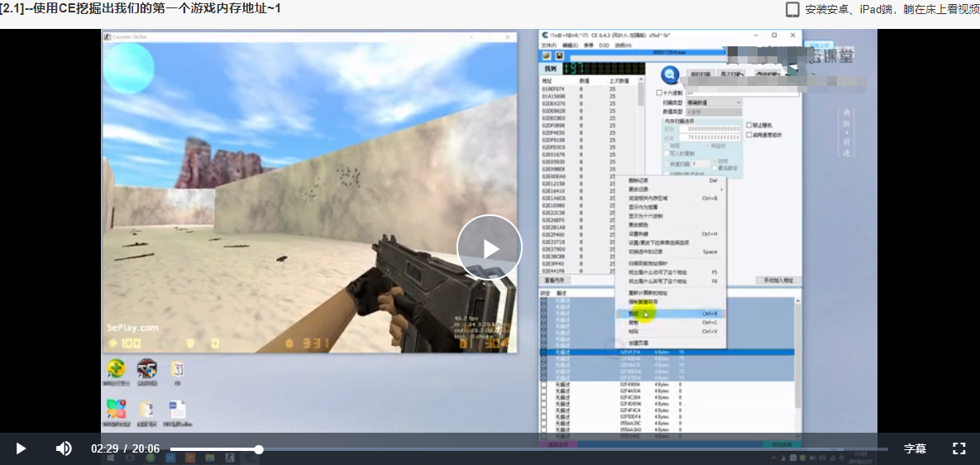This screenshot has height=465, width=980.
Task: Click the video progress bar handle
Action: pos(259,448)
